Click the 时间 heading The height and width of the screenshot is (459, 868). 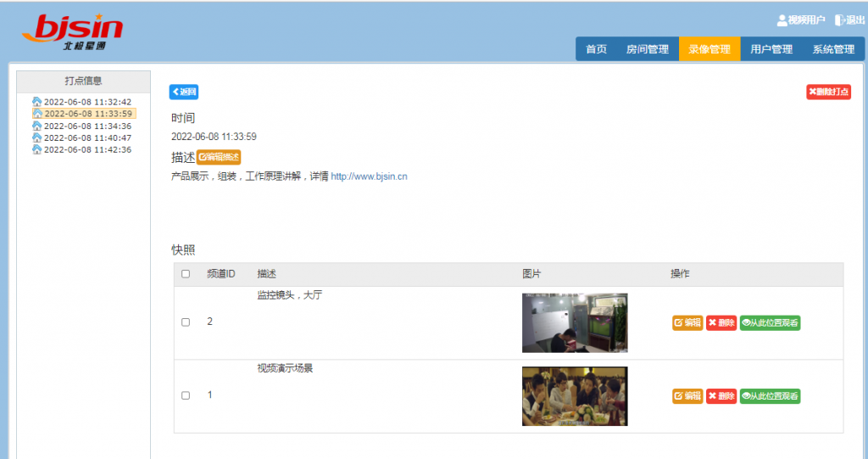click(183, 118)
